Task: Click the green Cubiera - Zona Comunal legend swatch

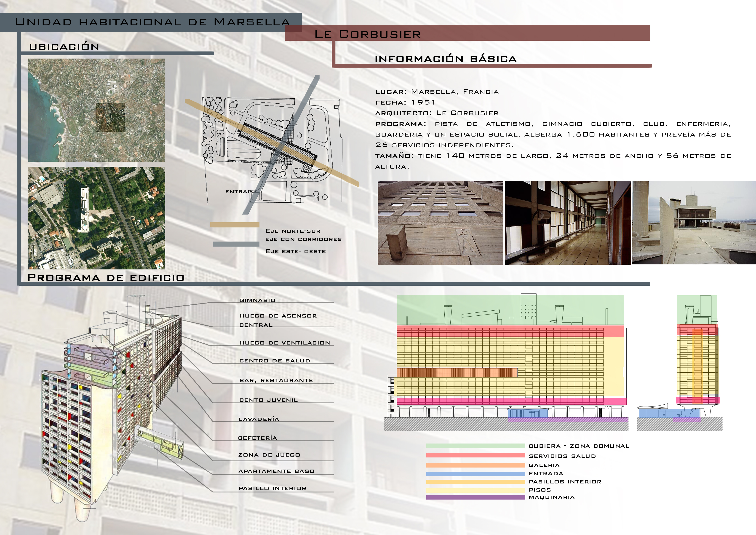Action: click(476, 446)
